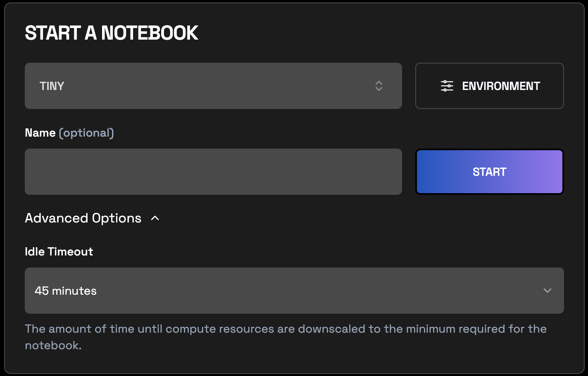Click the down chevron on Idle Timeout dropdown
The image size is (588, 376).
(x=548, y=291)
